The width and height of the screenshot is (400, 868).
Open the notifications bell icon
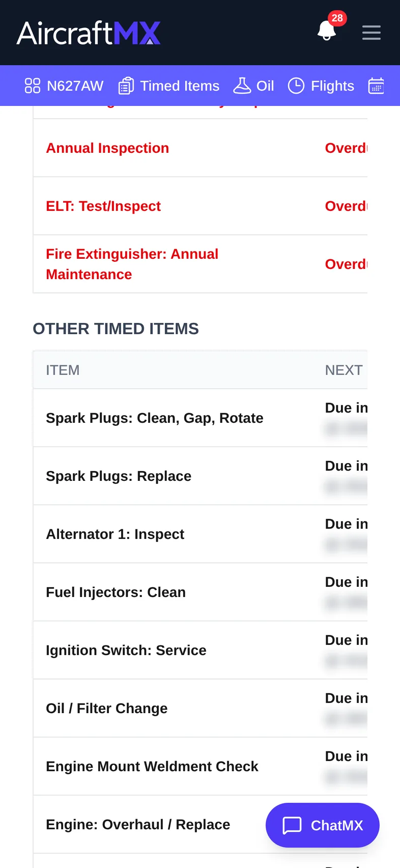pos(327,32)
